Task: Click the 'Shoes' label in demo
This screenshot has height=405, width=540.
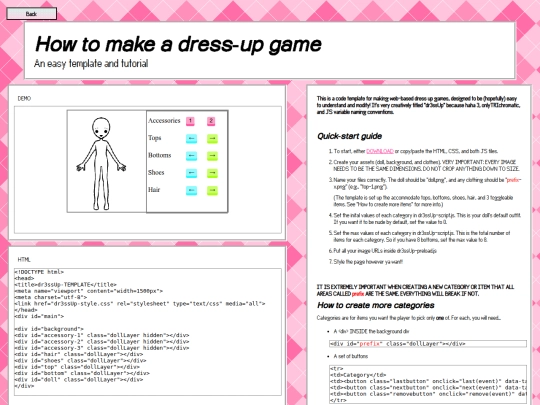Action: [x=156, y=173]
